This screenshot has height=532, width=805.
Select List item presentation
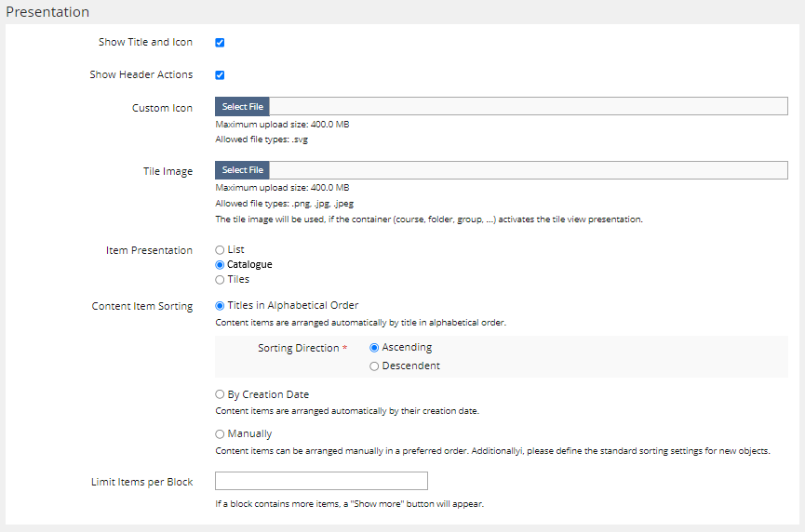coord(220,250)
